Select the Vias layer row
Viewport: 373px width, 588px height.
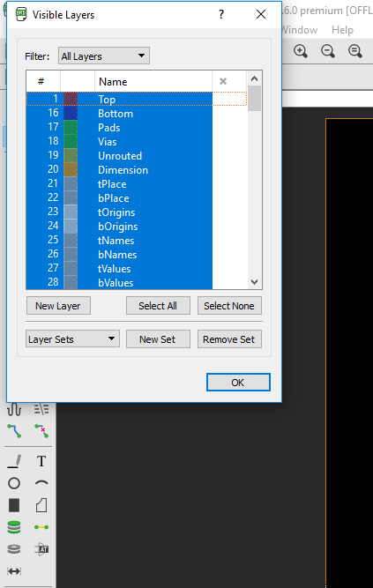(x=137, y=141)
